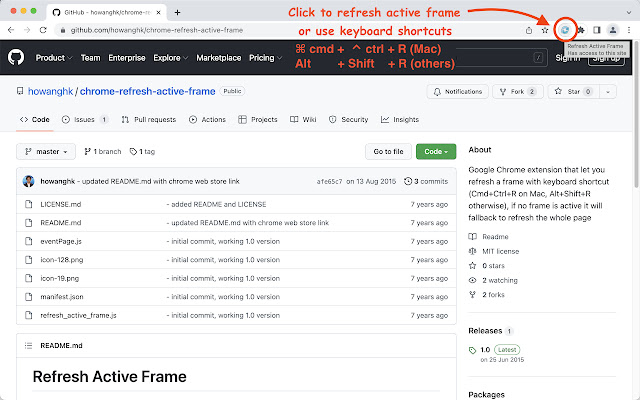Open the Pull requests tab
This screenshot has height=400, width=640.
pyautogui.click(x=149, y=120)
